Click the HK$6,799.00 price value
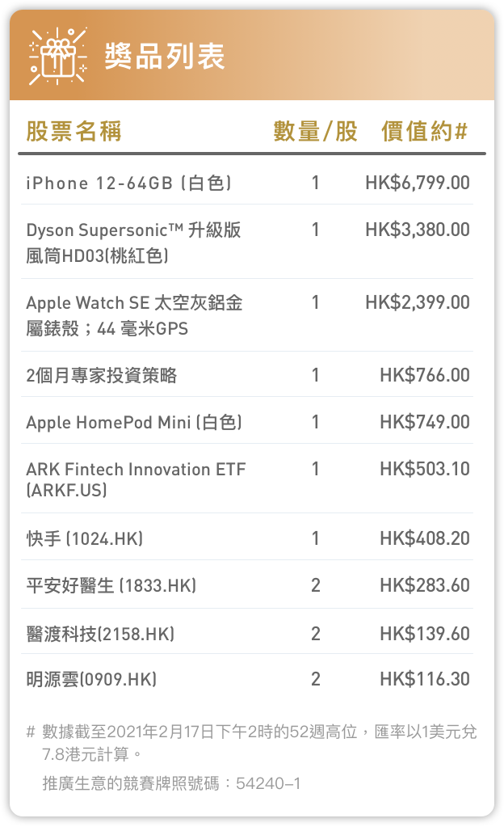 (417, 183)
